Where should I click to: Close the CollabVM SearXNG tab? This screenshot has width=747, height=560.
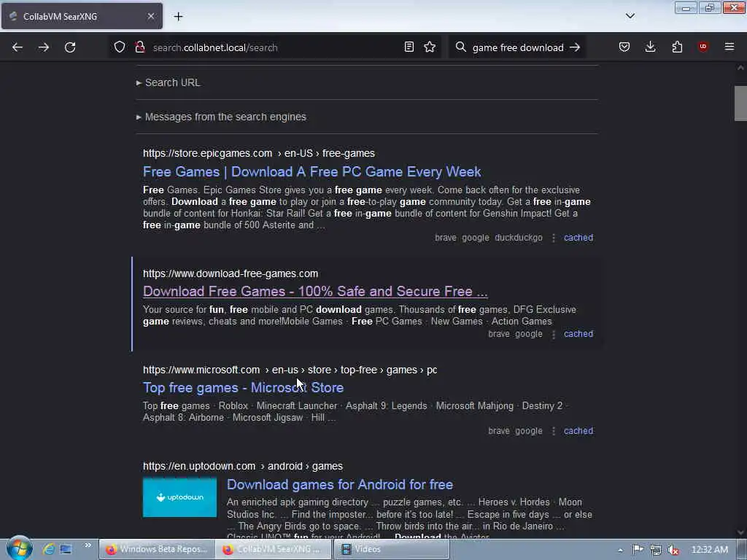[150, 16]
